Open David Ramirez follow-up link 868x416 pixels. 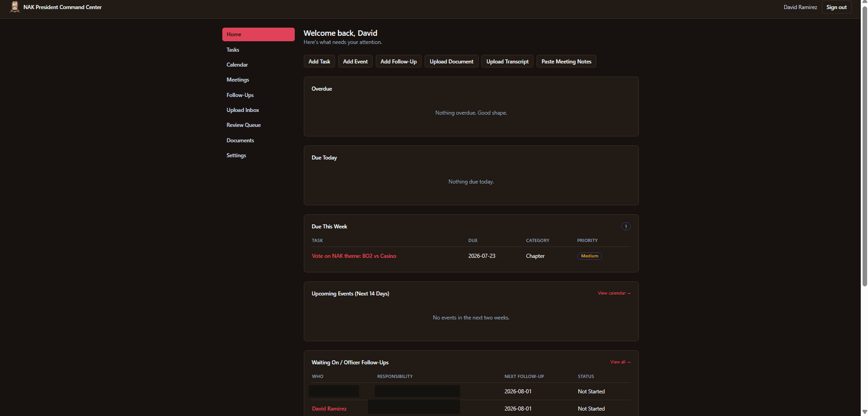click(329, 409)
